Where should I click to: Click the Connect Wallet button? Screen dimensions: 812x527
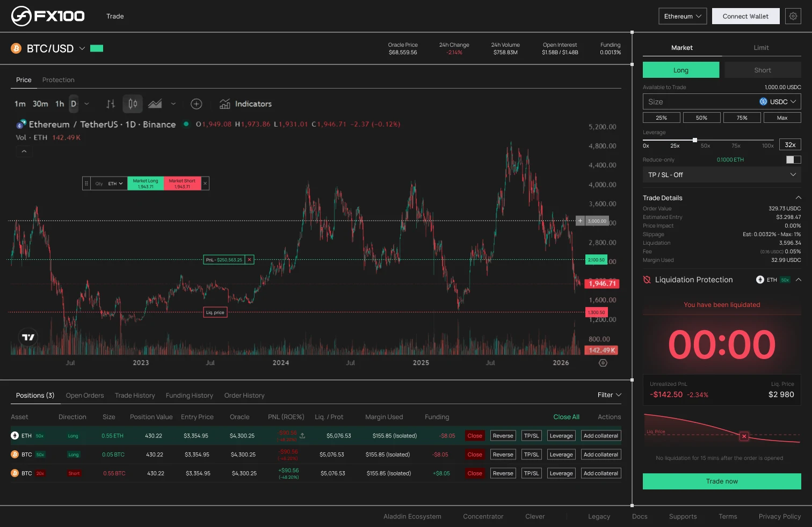745,16
